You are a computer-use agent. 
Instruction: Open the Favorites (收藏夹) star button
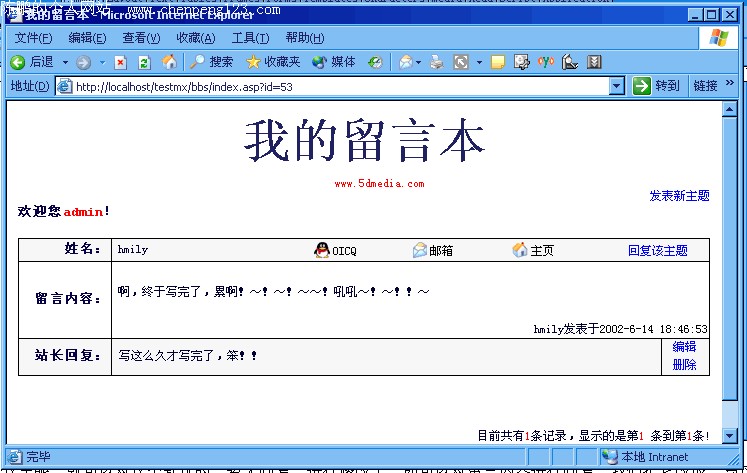(273, 62)
